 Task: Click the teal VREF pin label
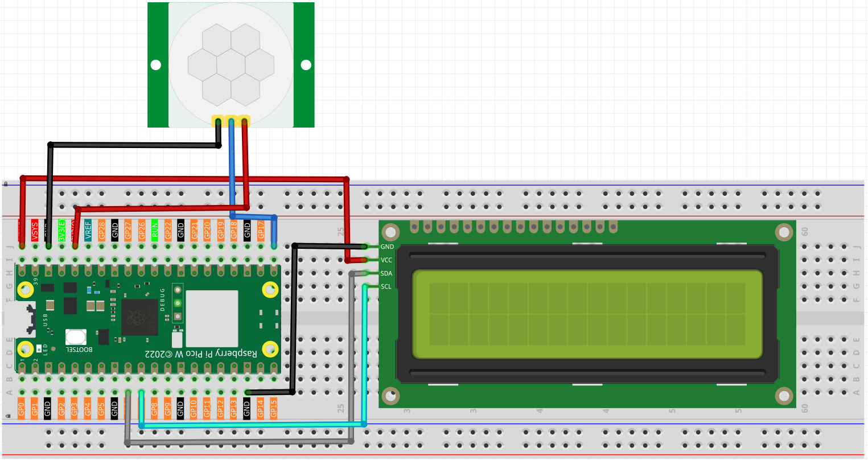[88, 231]
